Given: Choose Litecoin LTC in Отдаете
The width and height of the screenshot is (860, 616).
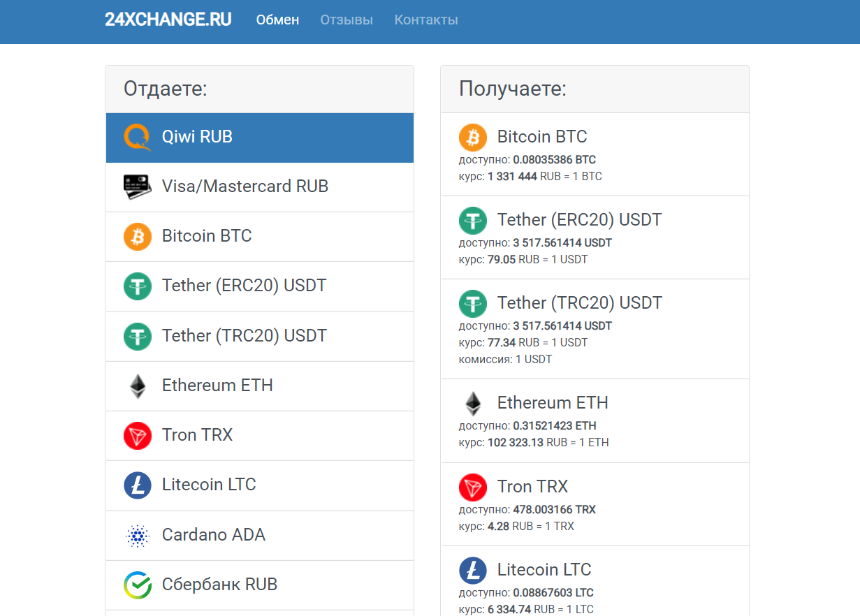Looking at the screenshot, I should point(260,485).
